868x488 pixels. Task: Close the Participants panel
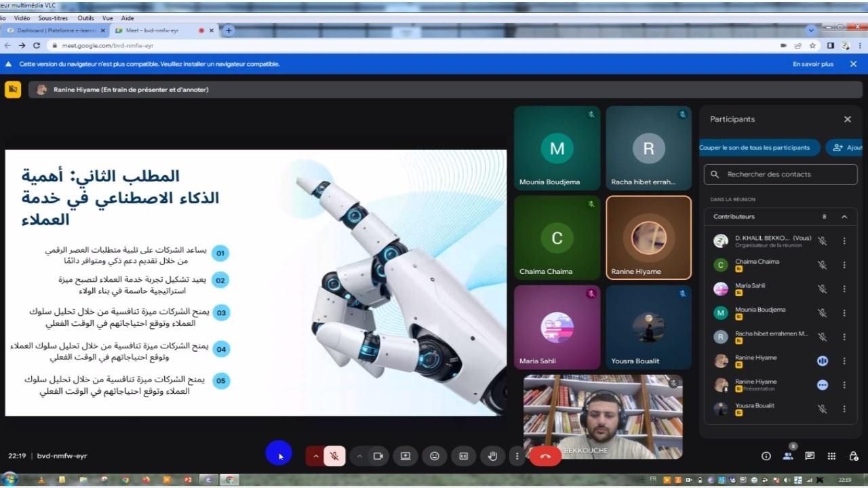[847, 119]
